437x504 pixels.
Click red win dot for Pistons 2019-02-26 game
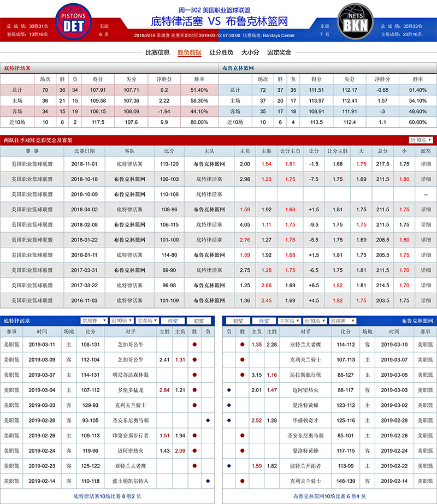click(194, 436)
